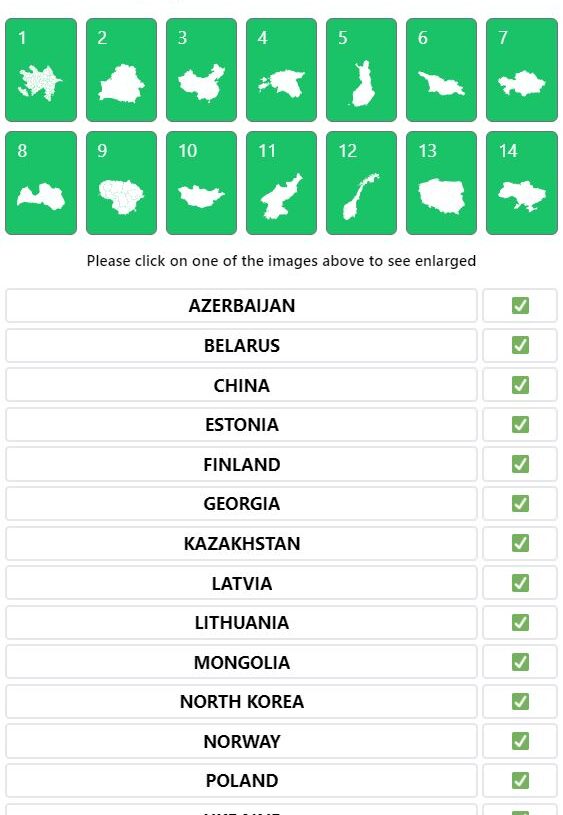This screenshot has height=815, width=563.
Task: Toggle the checkmark next to Azerbaijan
Action: click(x=520, y=306)
